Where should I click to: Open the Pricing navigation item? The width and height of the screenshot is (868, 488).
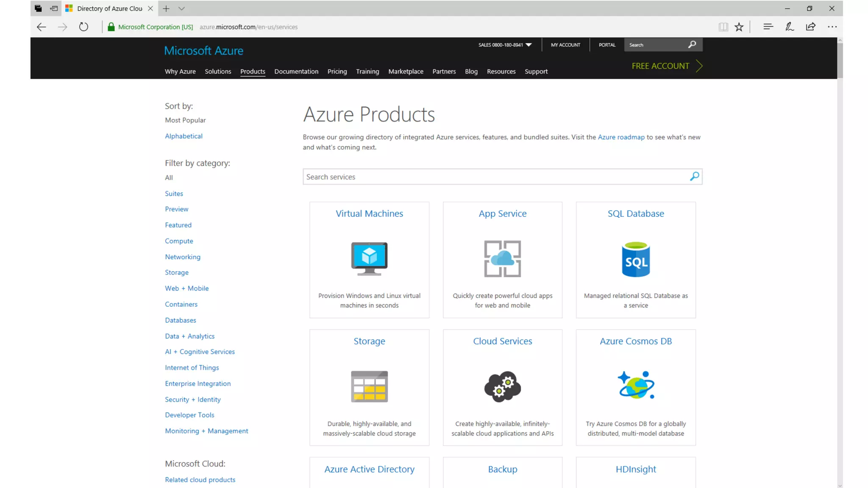point(337,71)
